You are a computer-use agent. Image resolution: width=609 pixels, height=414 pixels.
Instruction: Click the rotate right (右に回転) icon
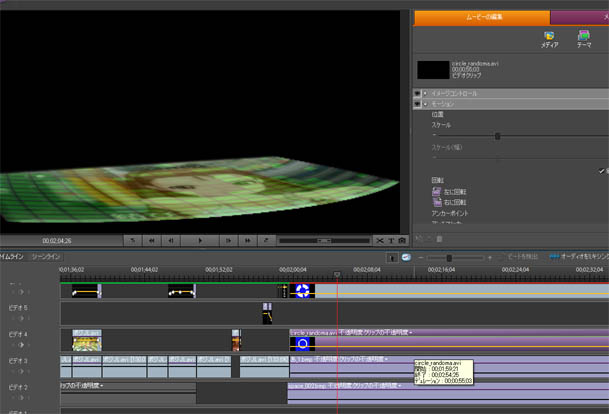tap(437, 202)
